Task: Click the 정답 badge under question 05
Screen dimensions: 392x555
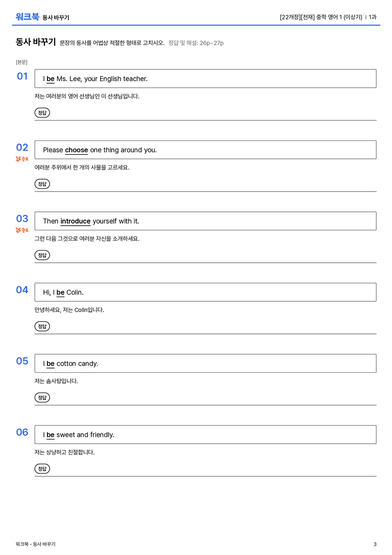Action: [42, 397]
